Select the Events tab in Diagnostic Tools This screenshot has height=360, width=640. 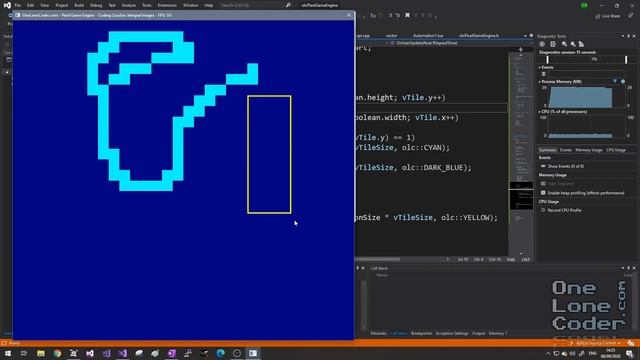[566, 150]
